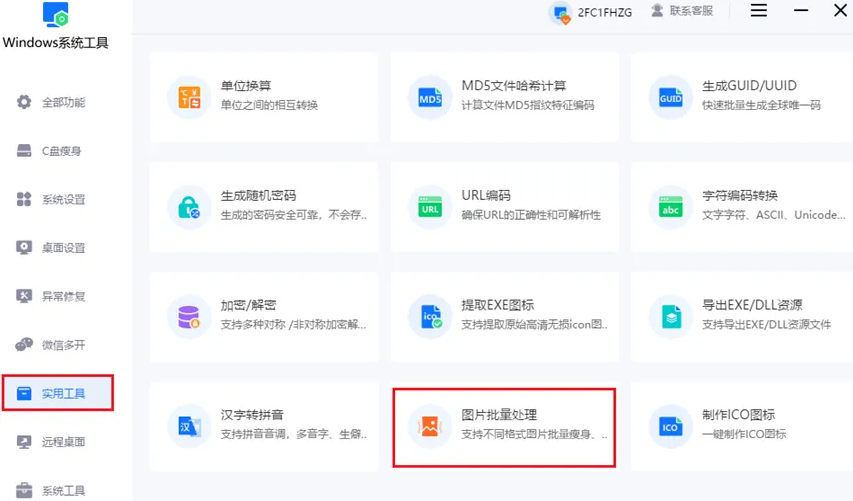Click the 桌面设置 monitor icon

tap(24, 248)
